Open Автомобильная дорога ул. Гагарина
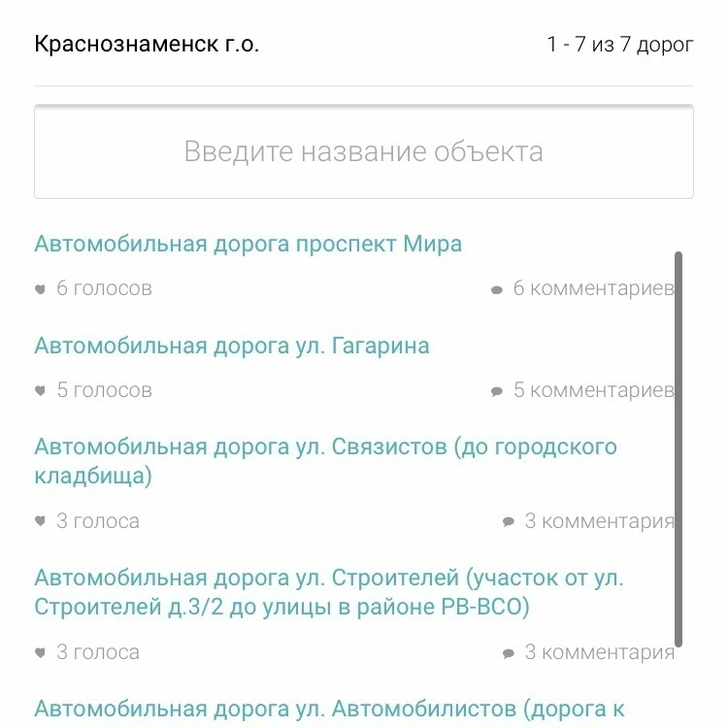728x728 pixels. [x=232, y=347]
